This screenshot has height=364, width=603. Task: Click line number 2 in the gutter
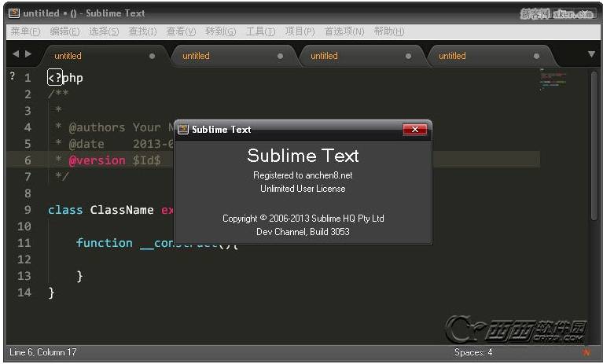pos(28,94)
